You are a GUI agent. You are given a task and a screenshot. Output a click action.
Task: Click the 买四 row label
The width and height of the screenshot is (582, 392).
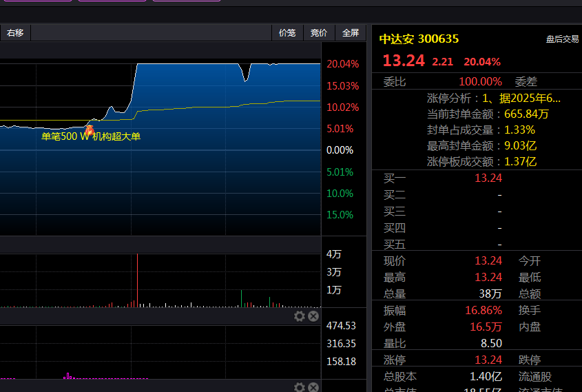click(394, 228)
